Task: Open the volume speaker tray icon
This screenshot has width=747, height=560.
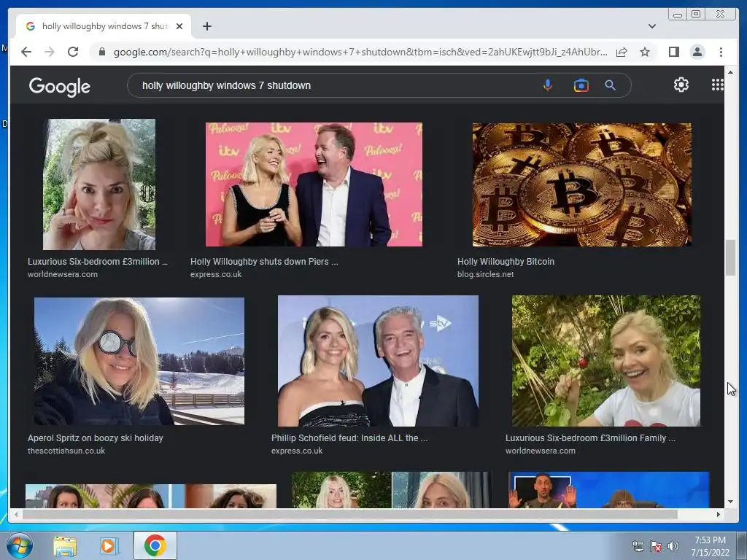Action: [673, 547]
